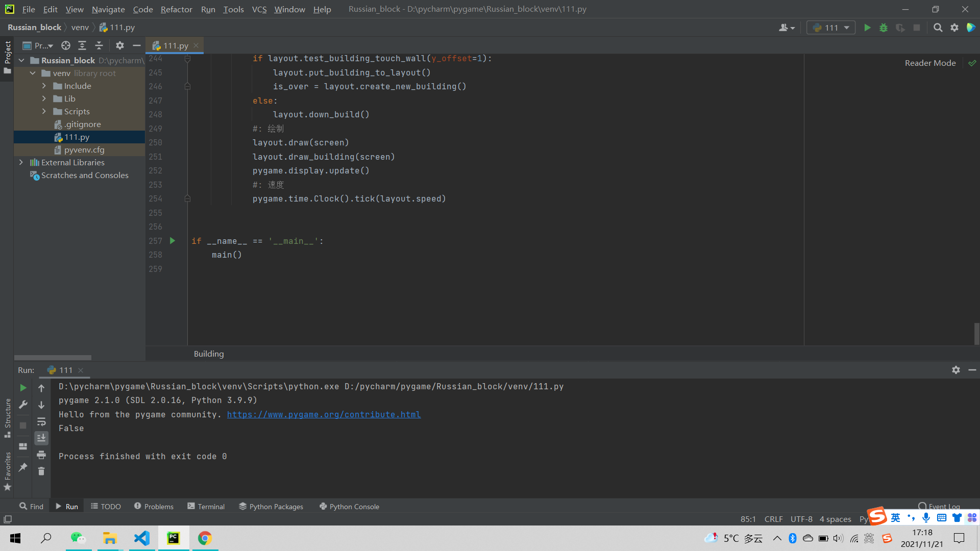This screenshot has height=551, width=980.
Task: Open Chrome from the Windows taskbar
Action: click(x=205, y=538)
